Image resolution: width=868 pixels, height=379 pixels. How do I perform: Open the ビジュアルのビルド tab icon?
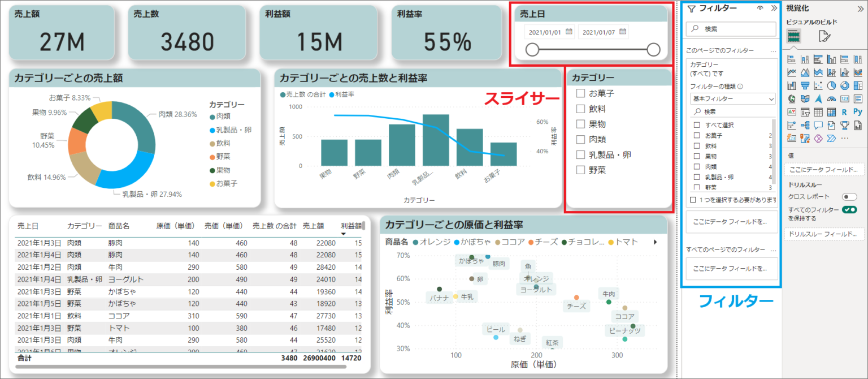(x=794, y=37)
